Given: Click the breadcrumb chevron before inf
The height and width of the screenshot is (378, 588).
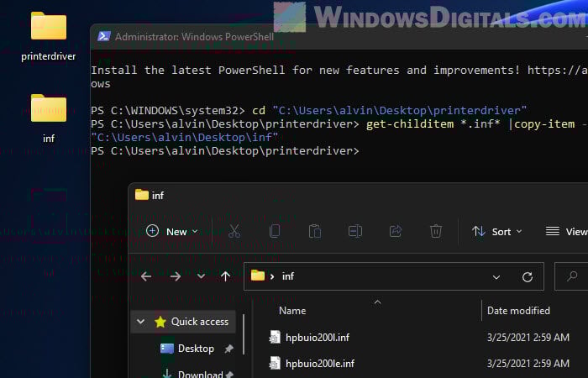Looking at the screenshot, I should 272,276.
